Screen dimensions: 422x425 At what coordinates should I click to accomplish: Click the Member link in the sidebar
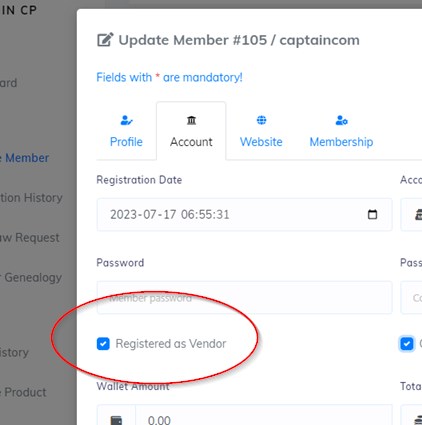(x=27, y=158)
